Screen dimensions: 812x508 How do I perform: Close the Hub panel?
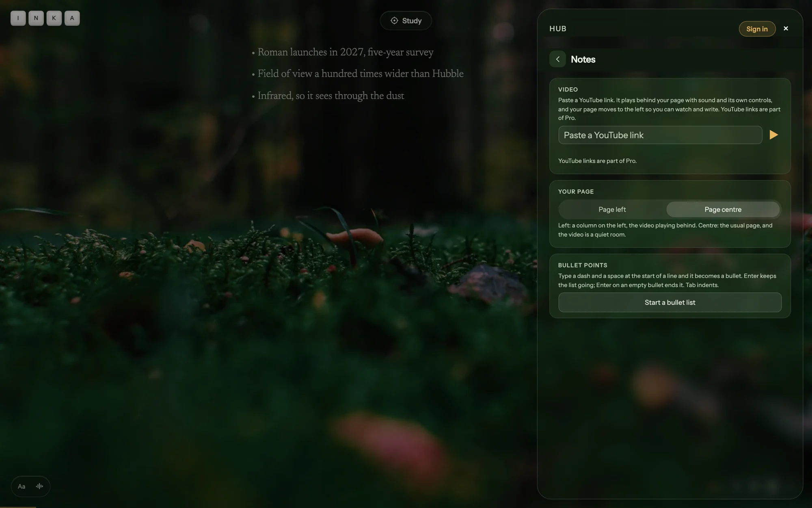point(786,28)
